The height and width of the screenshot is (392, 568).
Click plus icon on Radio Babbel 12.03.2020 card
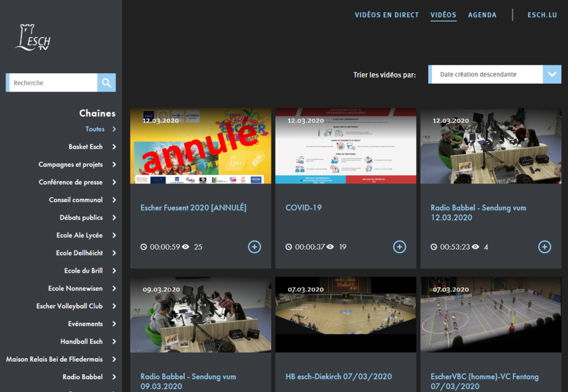pos(545,247)
